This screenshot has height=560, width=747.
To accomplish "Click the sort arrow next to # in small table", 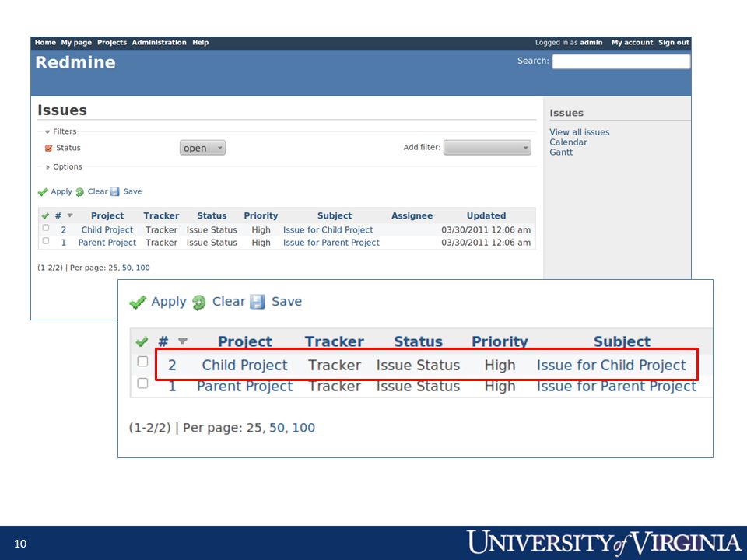I will (x=70, y=215).
